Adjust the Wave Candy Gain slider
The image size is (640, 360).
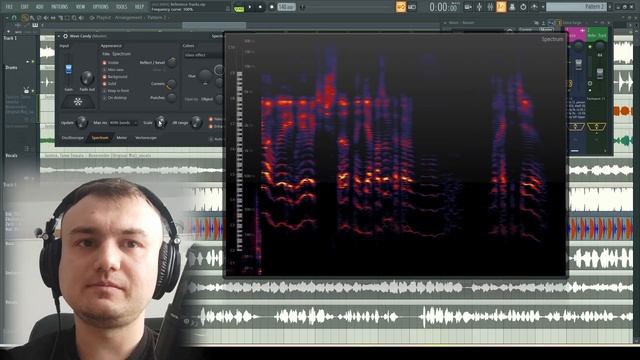69,69
